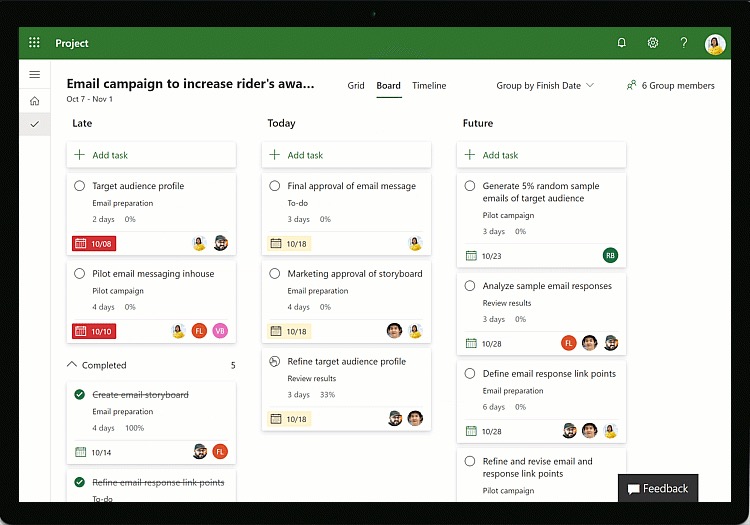
Task: Open Target audience profile task title
Action: coord(138,186)
